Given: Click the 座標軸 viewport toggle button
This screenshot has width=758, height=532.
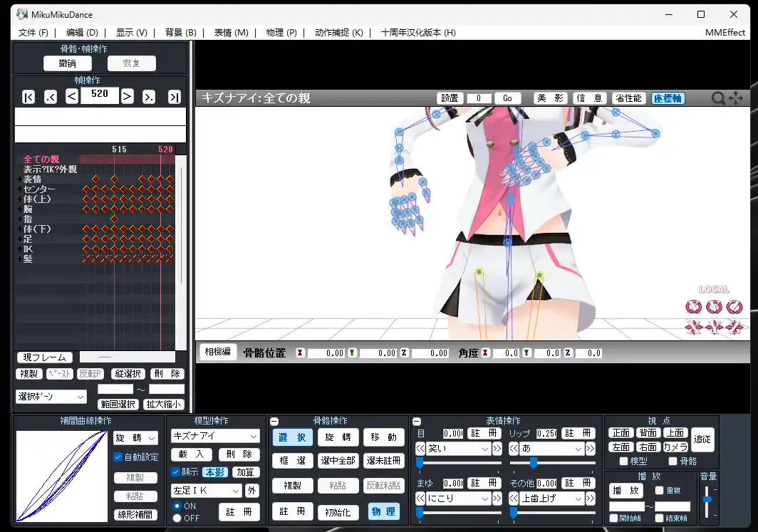Looking at the screenshot, I should click(668, 98).
